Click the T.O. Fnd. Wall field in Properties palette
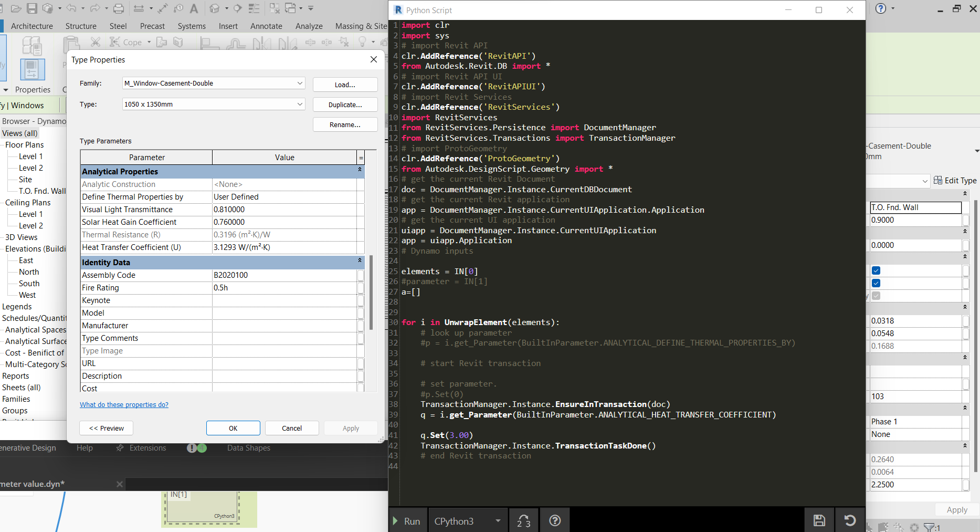Screen dimensions: 980x532 (x=915, y=207)
